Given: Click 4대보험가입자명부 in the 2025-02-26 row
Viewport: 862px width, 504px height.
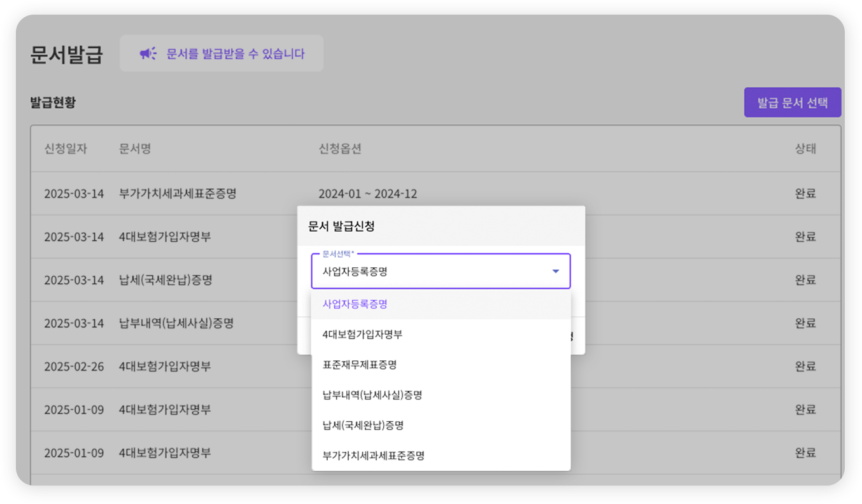Looking at the screenshot, I should (165, 367).
